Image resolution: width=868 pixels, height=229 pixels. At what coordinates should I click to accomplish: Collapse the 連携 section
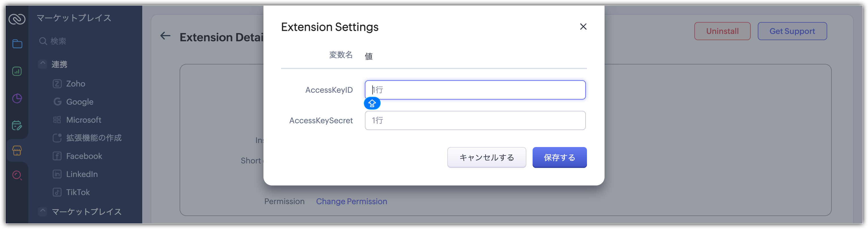click(42, 64)
